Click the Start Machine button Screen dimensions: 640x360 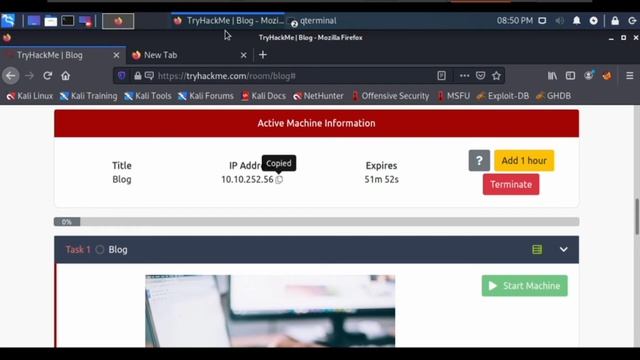tap(524, 286)
